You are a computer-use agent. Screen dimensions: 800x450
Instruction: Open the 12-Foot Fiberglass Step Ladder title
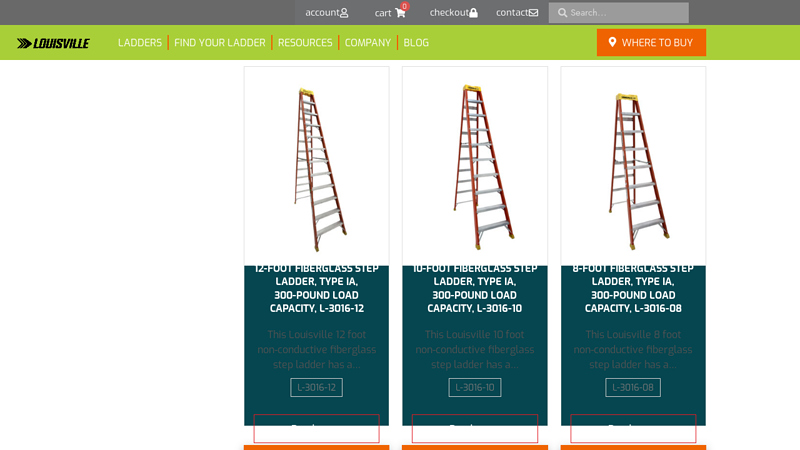pyautogui.click(x=316, y=288)
